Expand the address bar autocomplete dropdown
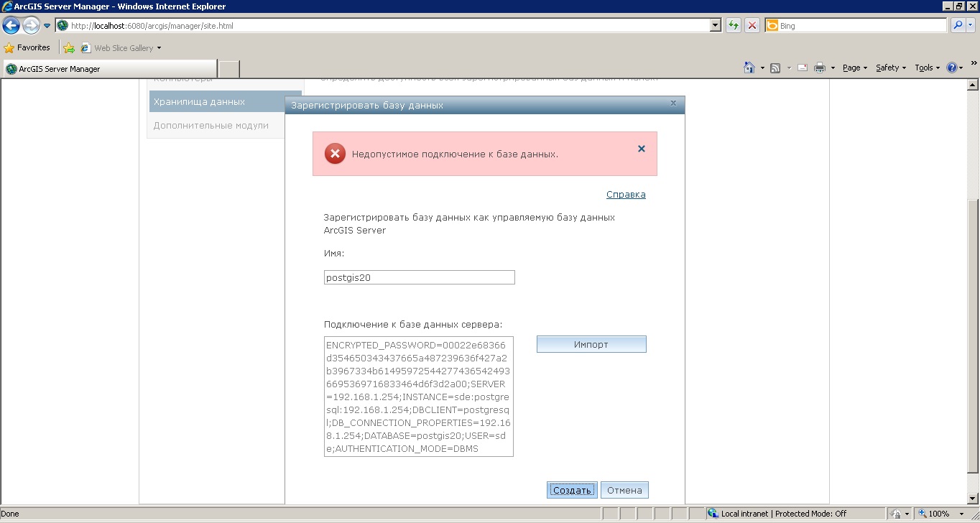Screen dimensions: 980x523 point(715,26)
